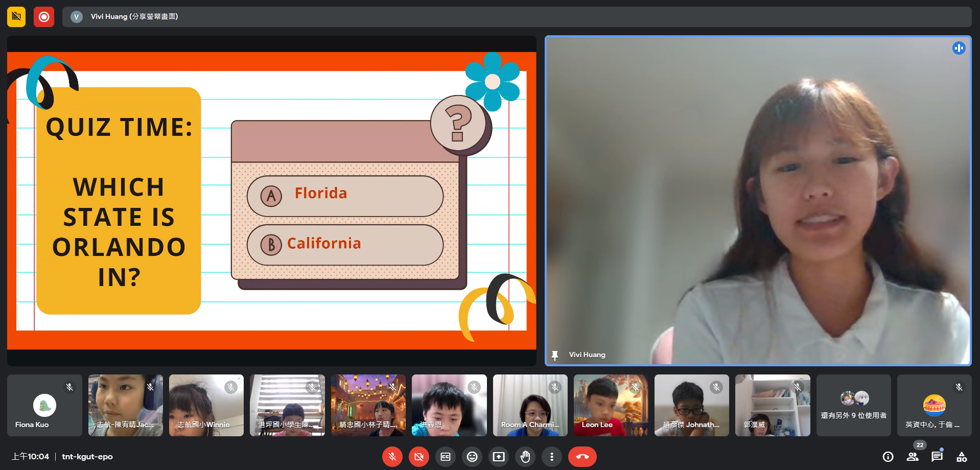Select Fiona Kuo participant tile
The width and height of the screenshot is (980, 470).
pos(44,406)
